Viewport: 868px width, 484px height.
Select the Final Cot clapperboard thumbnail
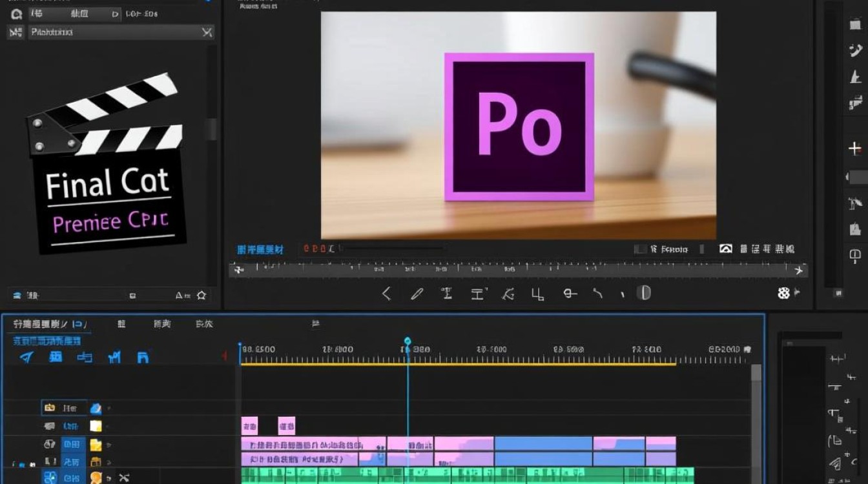(x=107, y=163)
